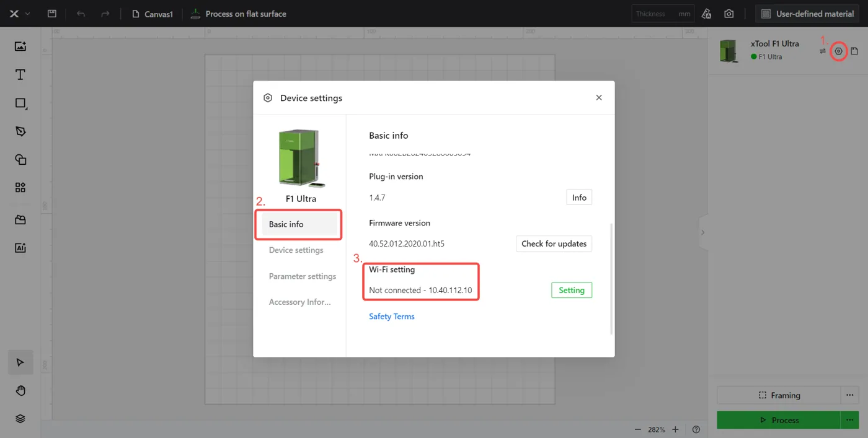Open the Layers panel icon

20,419
